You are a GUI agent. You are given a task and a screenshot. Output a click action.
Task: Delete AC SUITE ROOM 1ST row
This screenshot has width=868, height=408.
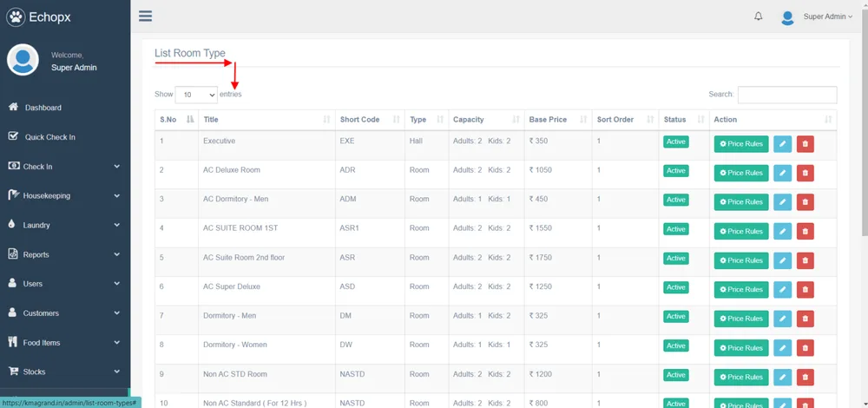click(x=805, y=232)
